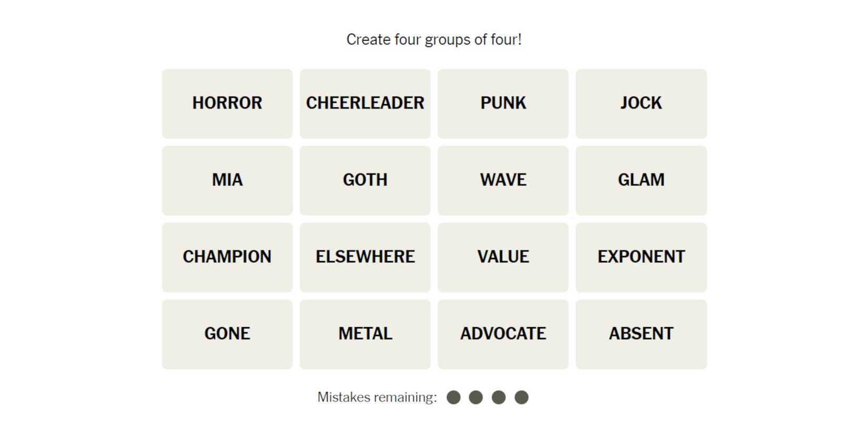This screenshot has width=868, height=434.
Task: Click the first mistakes remaining dot
Action: pyautogui.click(x=453, y=398)
